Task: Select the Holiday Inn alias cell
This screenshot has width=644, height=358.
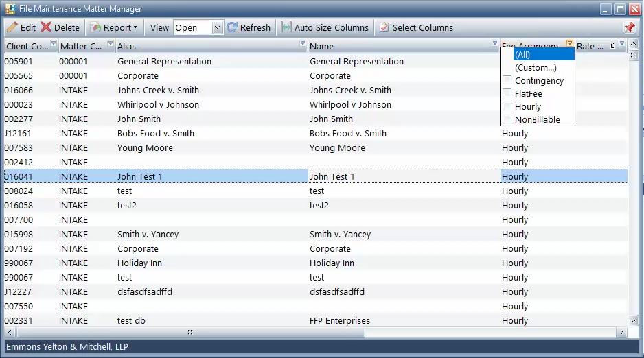Action: pos(139,263)
